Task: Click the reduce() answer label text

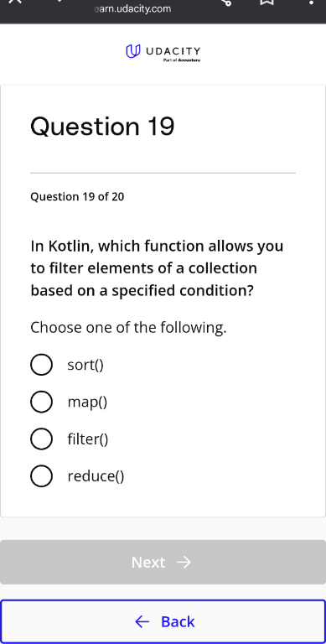Action: click(x=96, y=476)
